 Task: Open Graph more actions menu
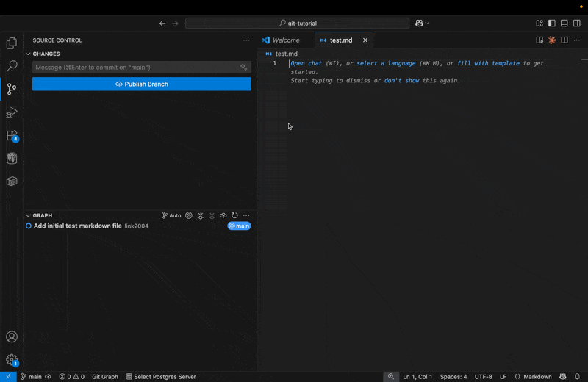[246, 215]
